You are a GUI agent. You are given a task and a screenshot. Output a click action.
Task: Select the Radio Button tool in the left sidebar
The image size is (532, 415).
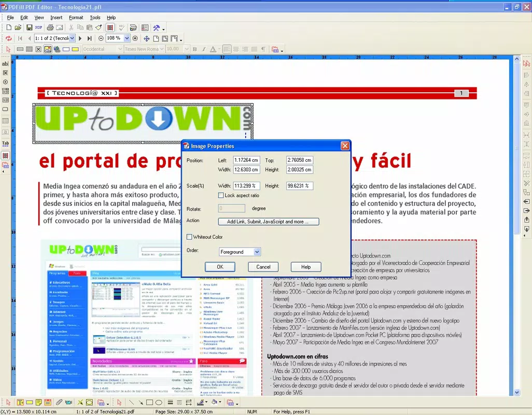point(5,82)
